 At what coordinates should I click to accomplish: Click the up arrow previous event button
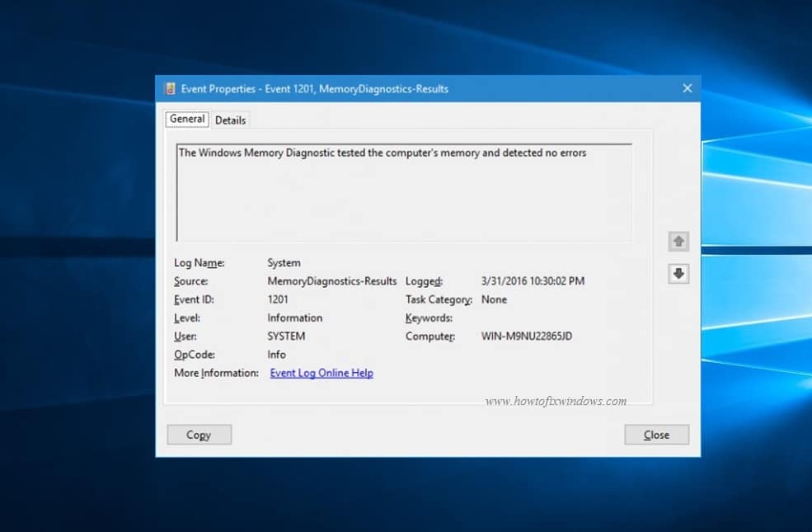(678, 242)
